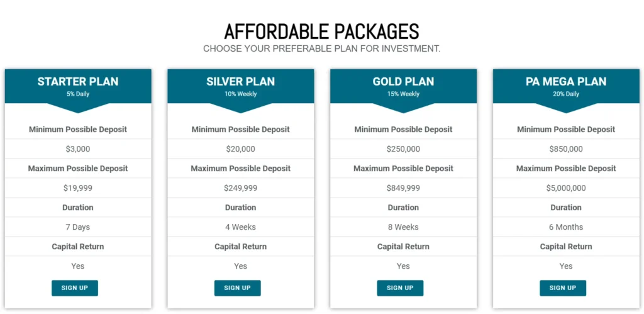The width and height of the screenshot is (644, 314).
Task: Sign up for PA Mega Plan
Action: click(563, 288)
